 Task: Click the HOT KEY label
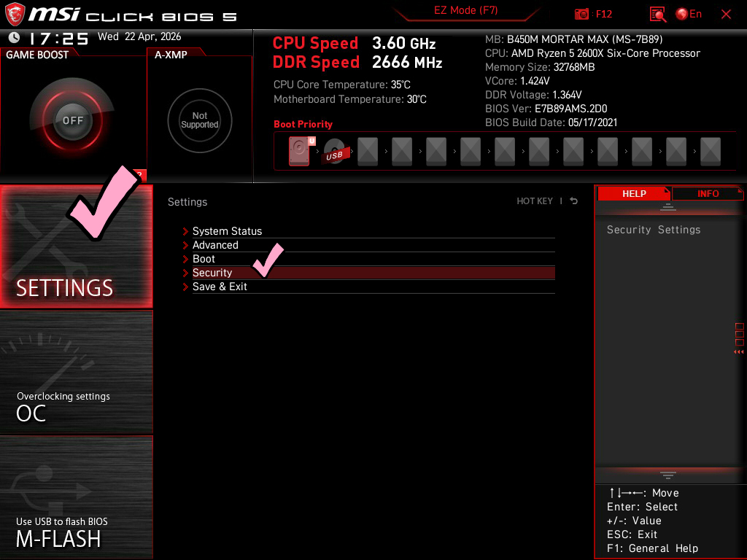[x=535, y=201]
